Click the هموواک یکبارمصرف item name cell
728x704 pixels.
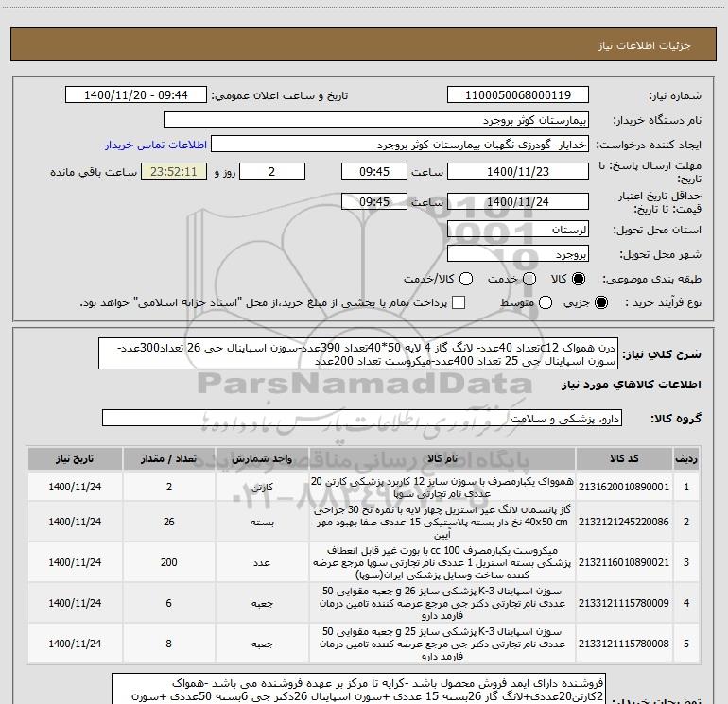(442, 487)
